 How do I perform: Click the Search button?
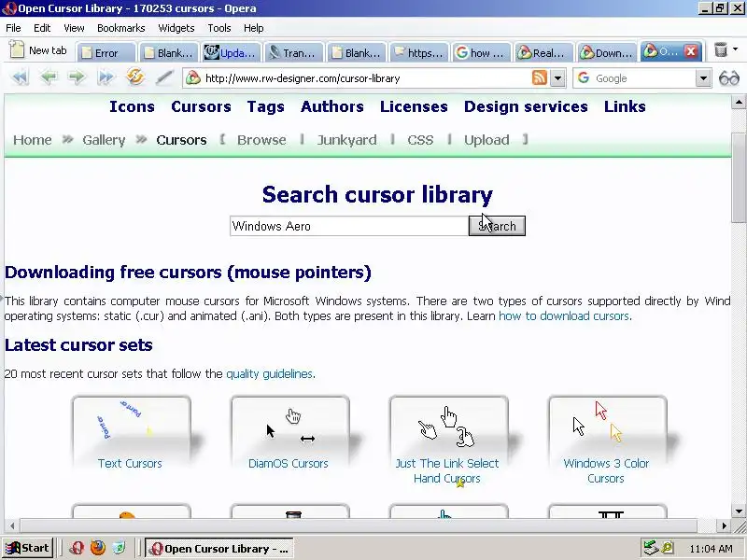point(497,226)
